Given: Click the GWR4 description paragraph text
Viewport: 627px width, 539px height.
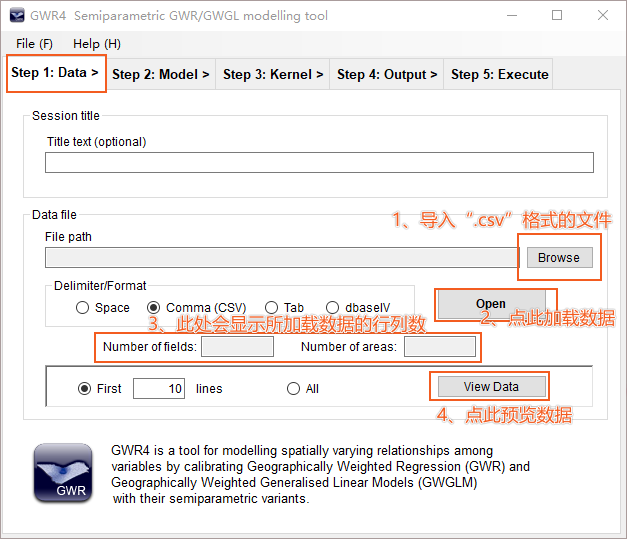Looking at the screenshot, I should [320, 475].
